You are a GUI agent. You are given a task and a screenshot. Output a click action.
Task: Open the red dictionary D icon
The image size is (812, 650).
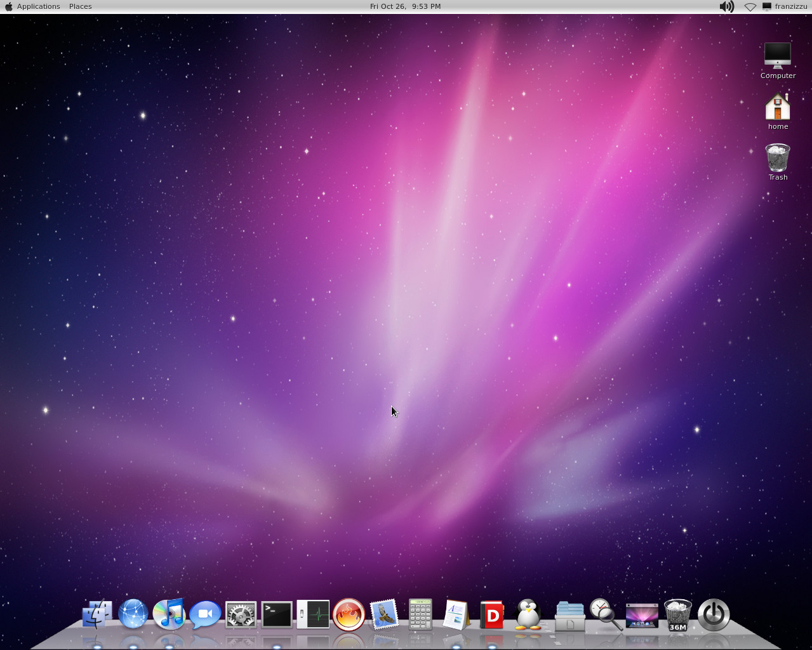click(x=492, y=614)
